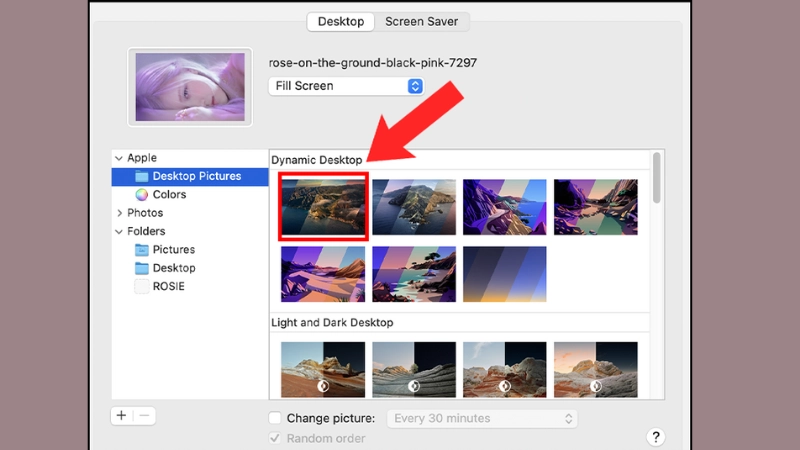Click the Colors wheel icon in sidebar
The image size is (800, 450).
142,195
